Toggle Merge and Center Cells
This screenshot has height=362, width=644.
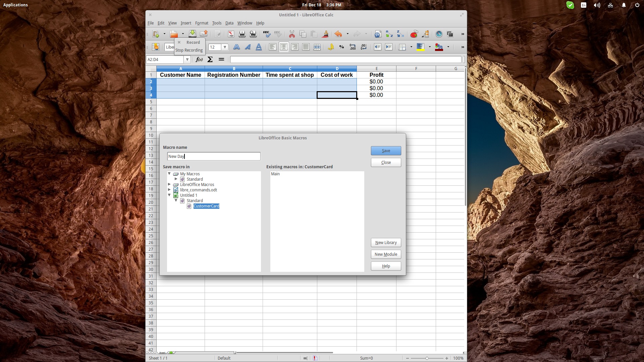coord(317,47)
